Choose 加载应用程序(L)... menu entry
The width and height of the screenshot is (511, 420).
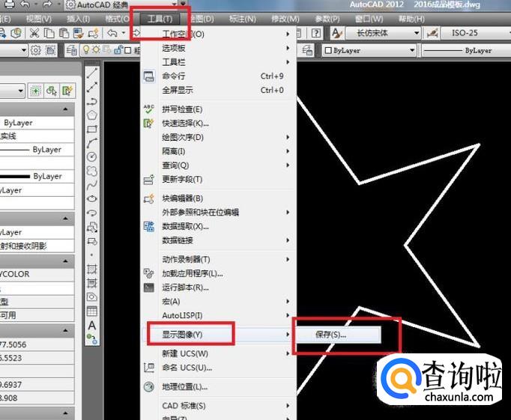[x=218, y=273]
